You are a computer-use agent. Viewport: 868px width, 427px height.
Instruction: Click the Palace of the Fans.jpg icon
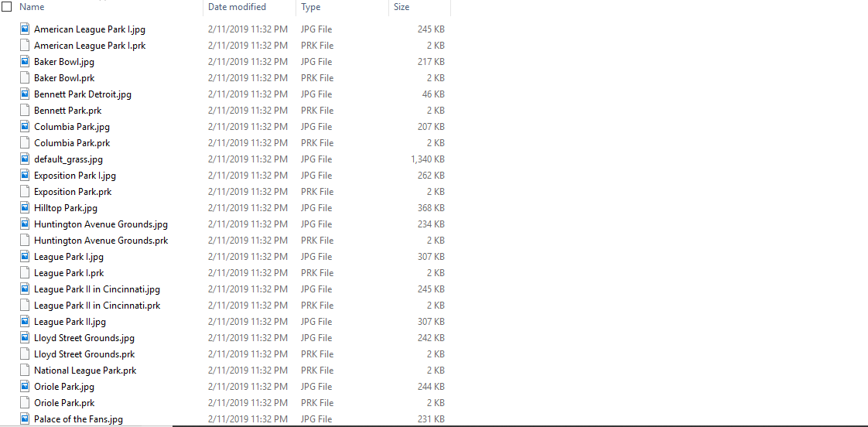pos(24,419)
